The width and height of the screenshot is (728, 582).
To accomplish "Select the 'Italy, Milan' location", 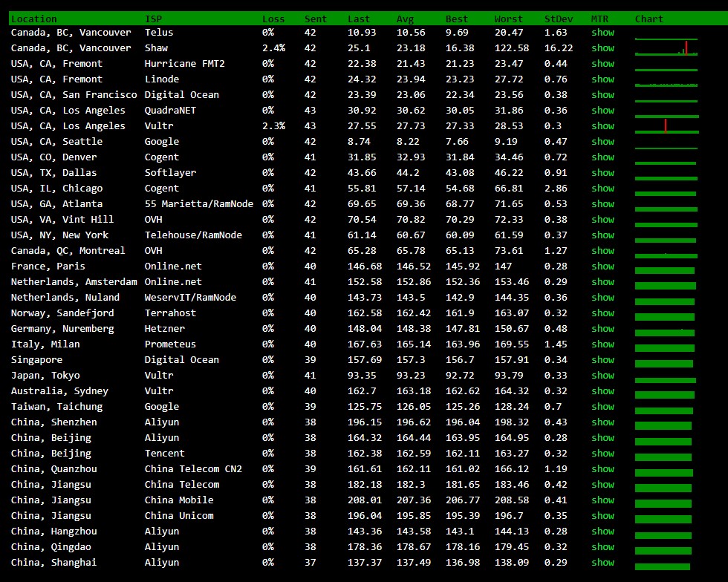I will [45, 344].
